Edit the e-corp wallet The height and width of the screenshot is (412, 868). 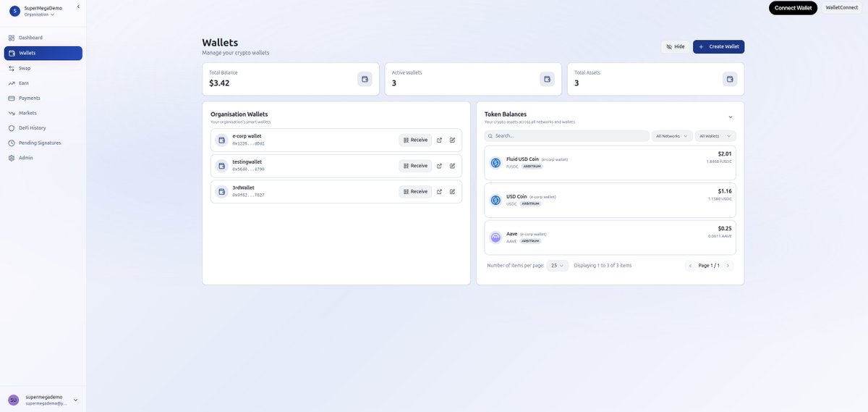point(452,140)
